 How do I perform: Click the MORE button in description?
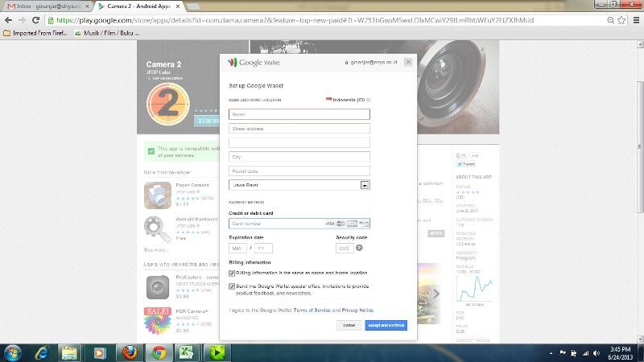tap(436, 233)
